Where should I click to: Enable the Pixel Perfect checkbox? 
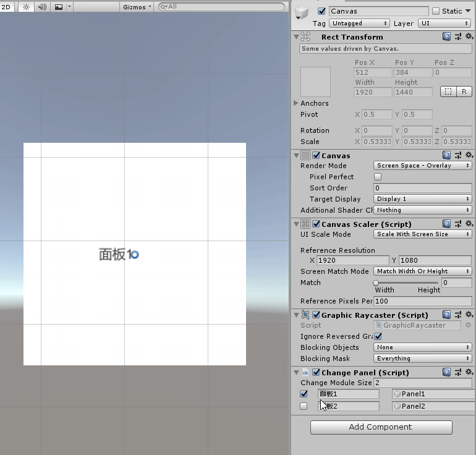(378, 177)
